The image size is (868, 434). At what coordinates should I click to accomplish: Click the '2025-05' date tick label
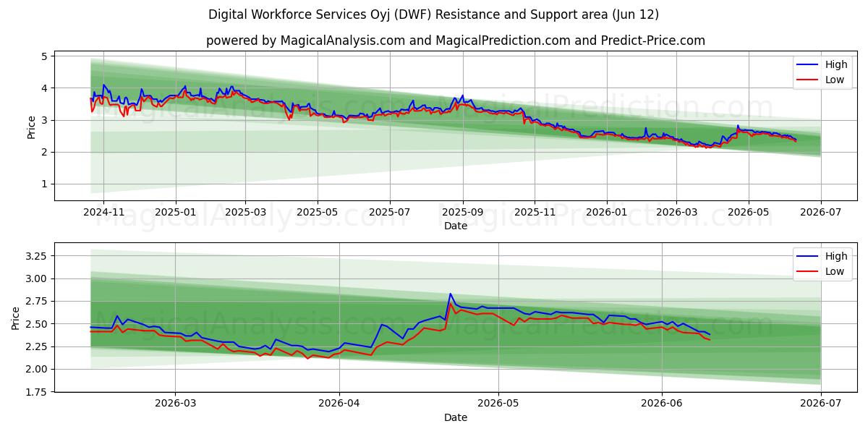click(318, 212)
